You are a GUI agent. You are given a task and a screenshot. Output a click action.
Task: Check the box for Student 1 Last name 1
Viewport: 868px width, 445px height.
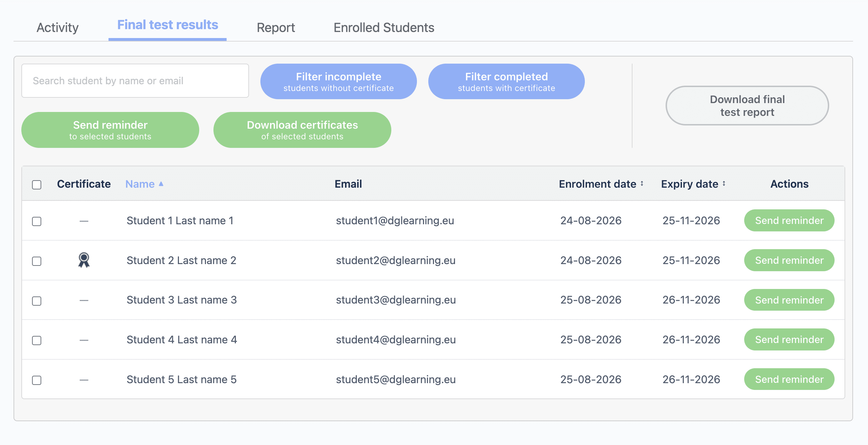[x=37, y=221]
